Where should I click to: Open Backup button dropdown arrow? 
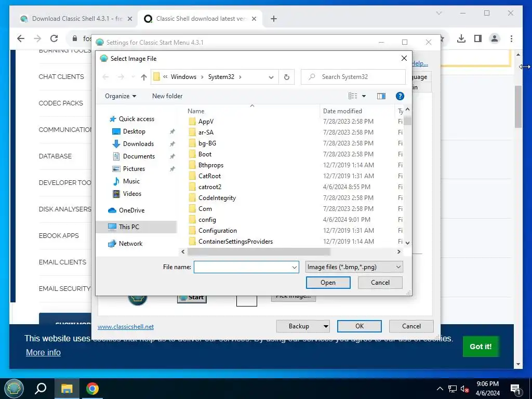(x=325, y=326)
